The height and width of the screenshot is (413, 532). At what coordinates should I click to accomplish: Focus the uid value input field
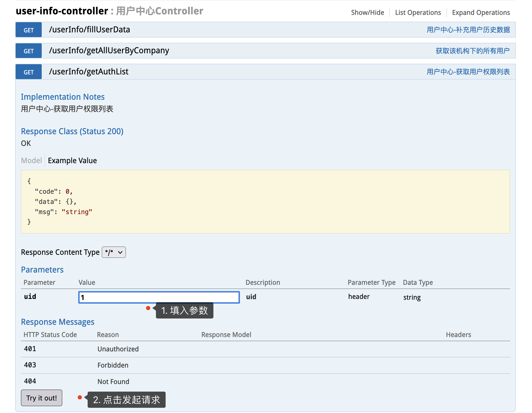159,297
